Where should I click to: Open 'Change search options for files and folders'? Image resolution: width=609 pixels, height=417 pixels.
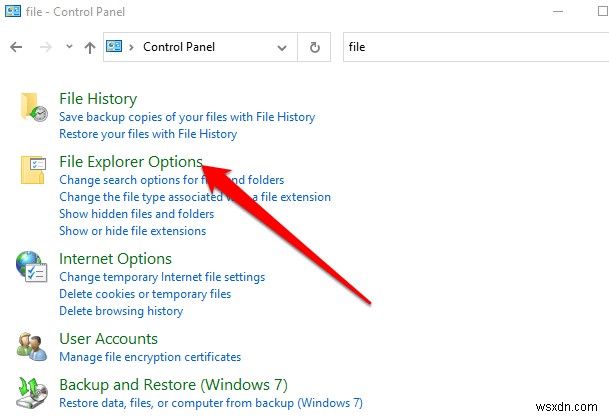[x=171, y=180]
